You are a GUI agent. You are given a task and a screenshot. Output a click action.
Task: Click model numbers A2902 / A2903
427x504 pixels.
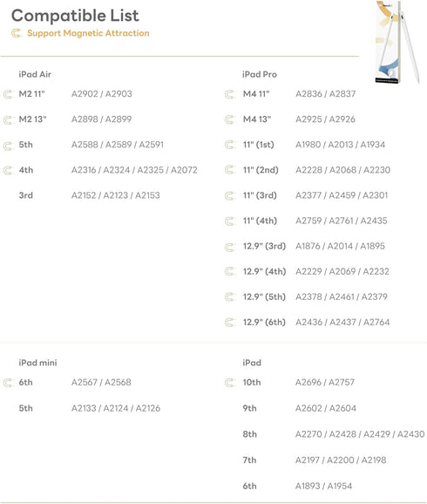point(102,94)
